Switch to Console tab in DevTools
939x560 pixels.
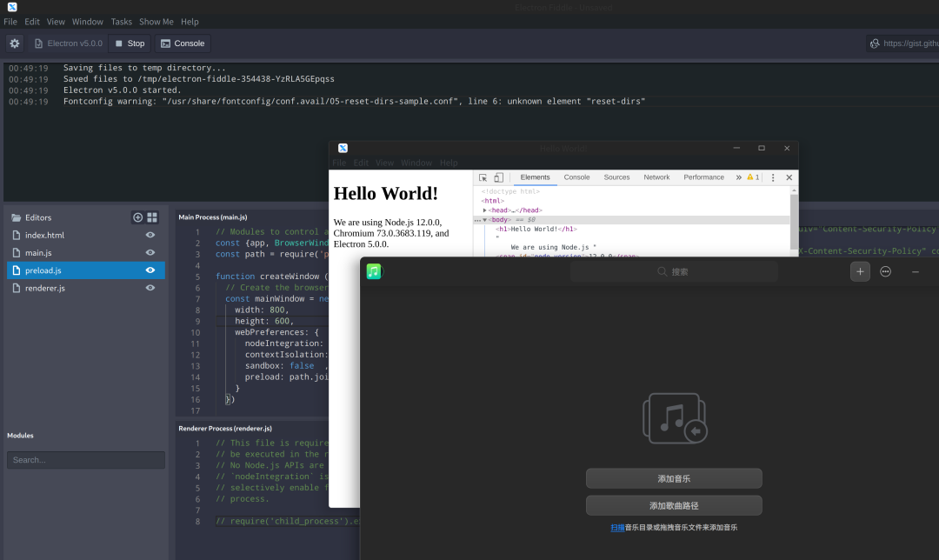coord(576,177)
